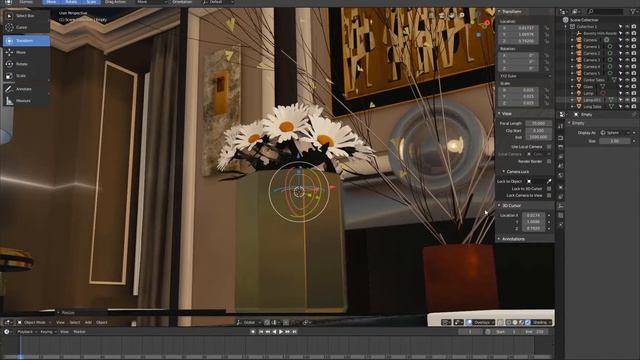This screenshot has height=360, width=640.
Task: Open the timeline Keying menu
Action: 47,332
